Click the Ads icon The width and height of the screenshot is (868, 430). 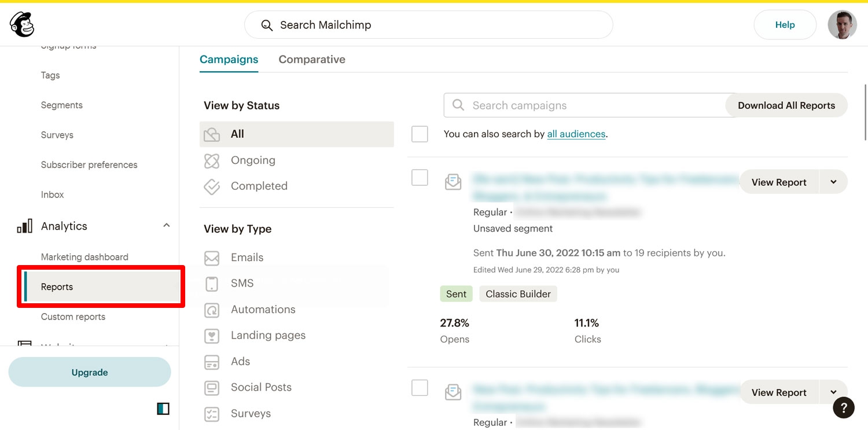[x=212, y=362]
